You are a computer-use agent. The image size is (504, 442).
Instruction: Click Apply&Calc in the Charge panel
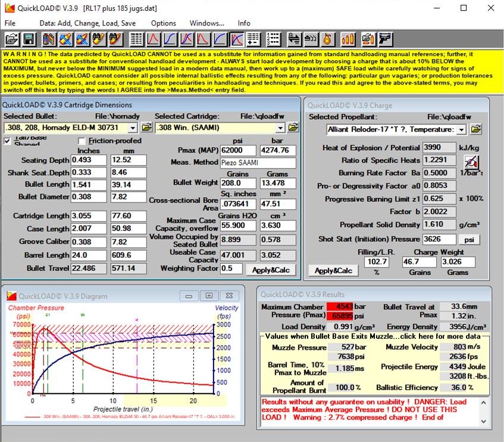pyautogui.click(x=333, y=270)
